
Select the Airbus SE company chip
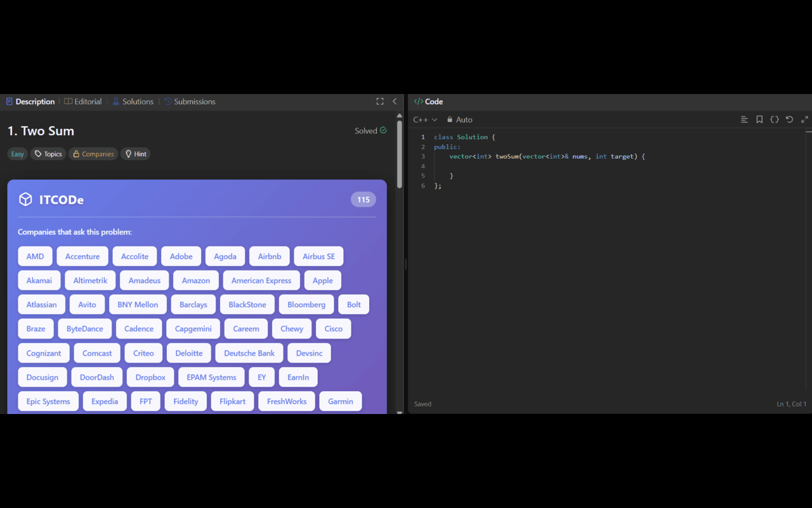point(318,257)
